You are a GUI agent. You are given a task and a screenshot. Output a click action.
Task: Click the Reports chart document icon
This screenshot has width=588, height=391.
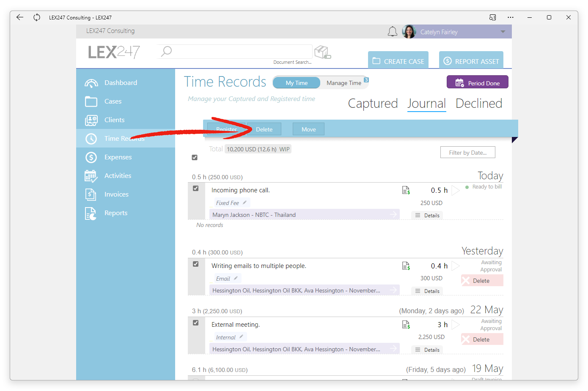pos(91,213)
